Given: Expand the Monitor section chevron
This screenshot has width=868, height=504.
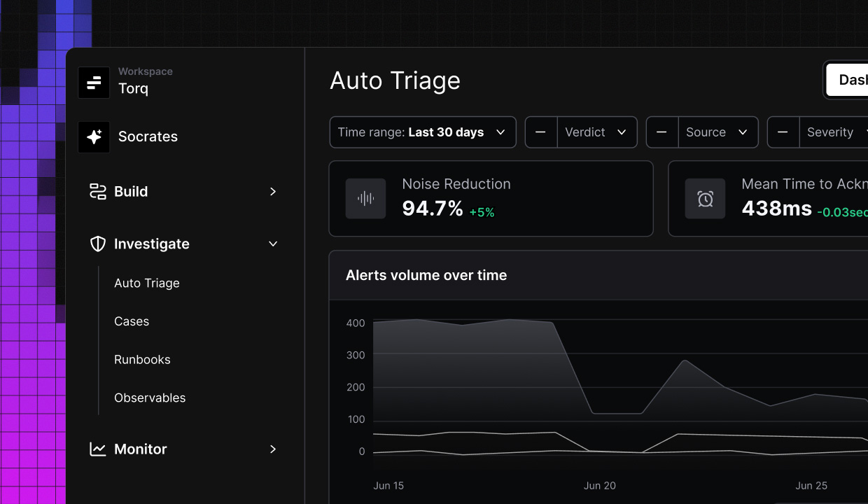Looking at the screenshot, I should click(x=273, y=449).
